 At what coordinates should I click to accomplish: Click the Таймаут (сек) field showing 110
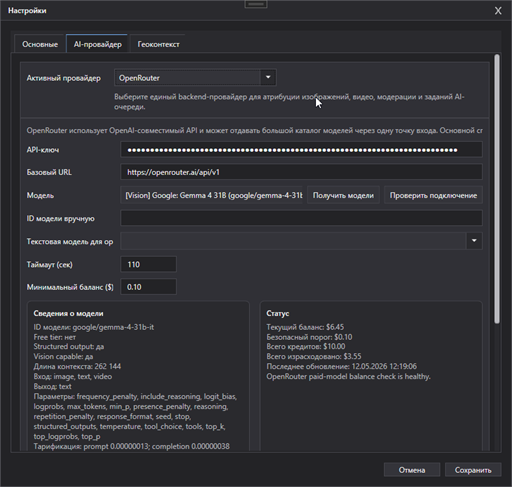(x=148, y=264)
